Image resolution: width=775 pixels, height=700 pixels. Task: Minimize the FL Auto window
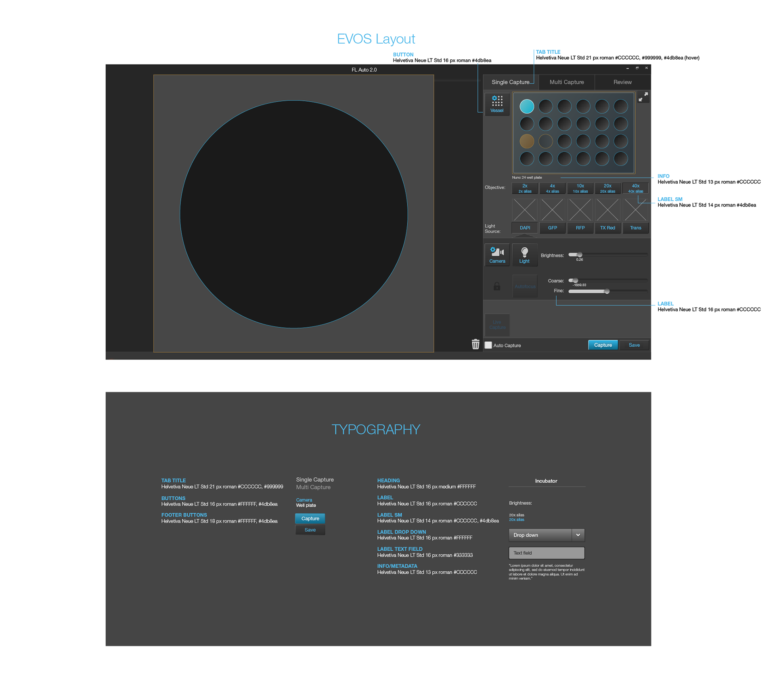click(x=627, y=68)
